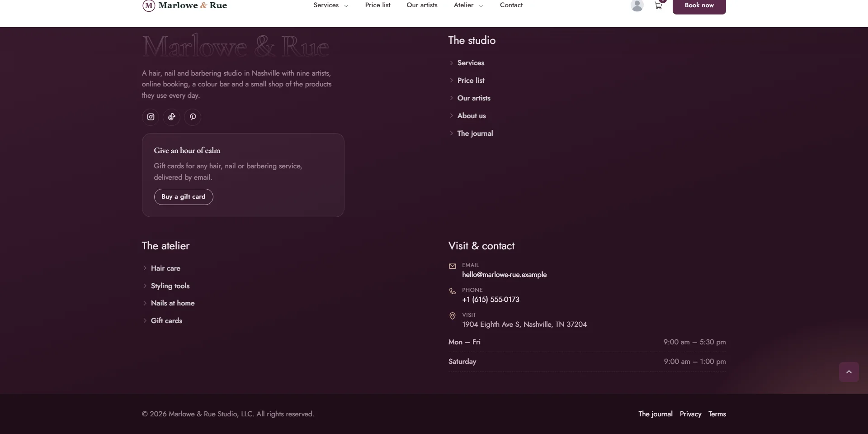Viewport: 868px width, 434px height.
Task: Open the About us footer link
Action: coord(472,116)
